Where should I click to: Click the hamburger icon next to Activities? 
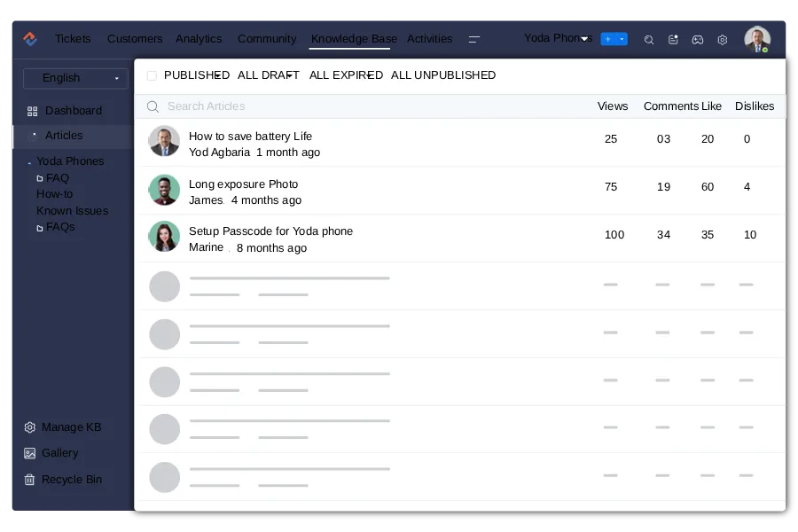(x=474, y=39)
